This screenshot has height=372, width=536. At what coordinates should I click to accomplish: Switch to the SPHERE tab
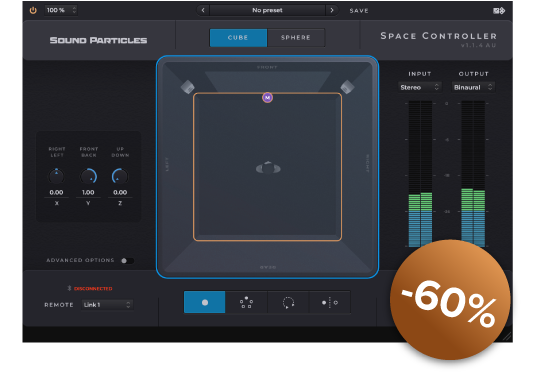(296, 38)
